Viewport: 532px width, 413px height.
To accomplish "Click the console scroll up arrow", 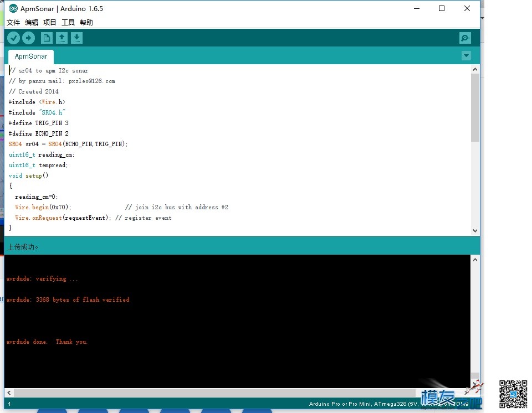I will 475,260.
